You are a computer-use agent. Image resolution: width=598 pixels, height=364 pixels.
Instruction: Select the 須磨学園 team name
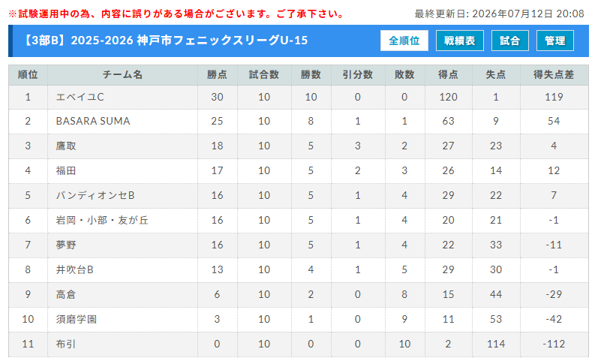click(x=77, y=320)
